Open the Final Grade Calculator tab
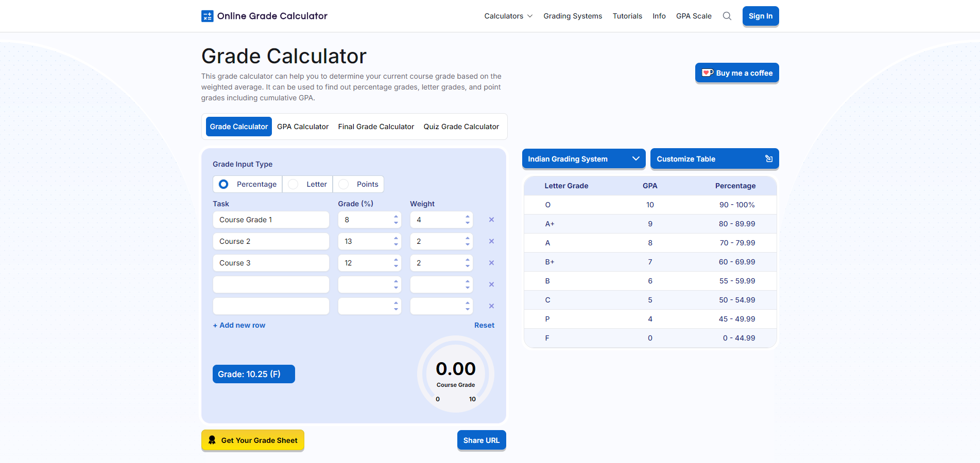Image resolution: width=980 pixels, height=463 pixels. tap(376, 127)
